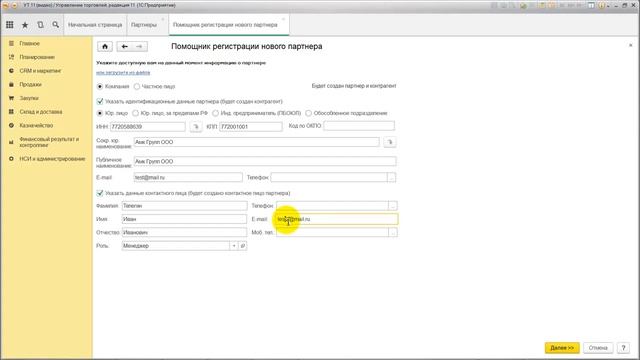Image resolution: width=640 pixels, height=360 pixels.
Task: Open Склад и доставка section
Action: click(x=41, y=111)
